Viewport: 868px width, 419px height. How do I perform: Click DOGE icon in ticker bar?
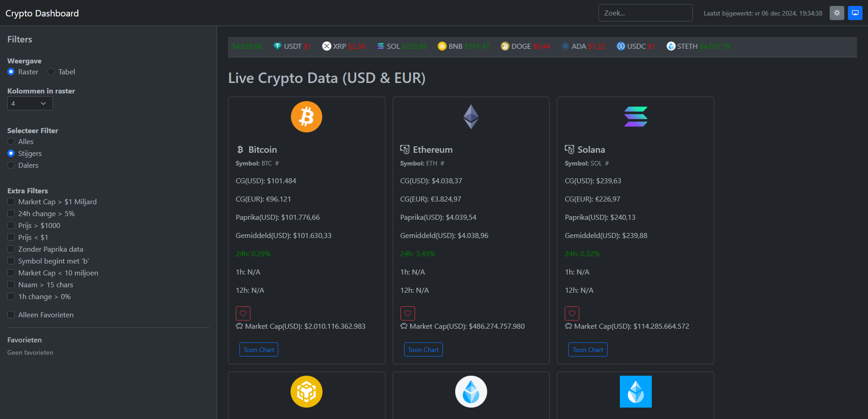coord(505,46)
